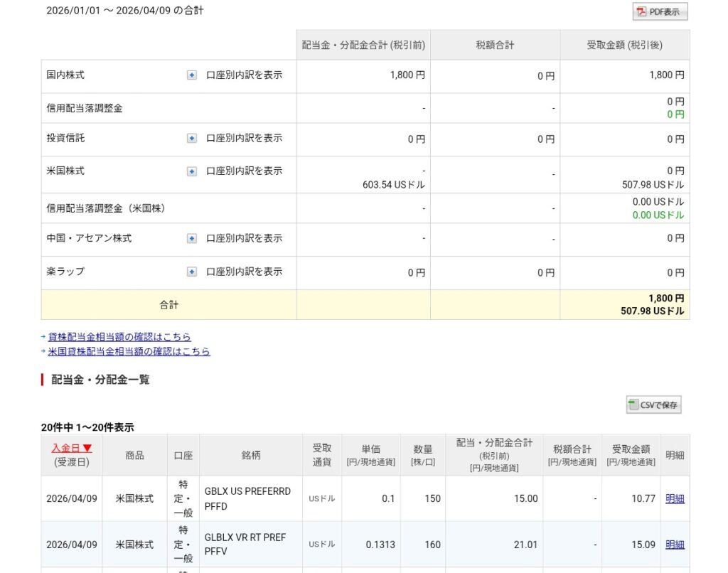This screenshot has height=573, width=728.
Task: Open 貸株配当金相当額の確認はこちら link
Action: coord(119,337)
